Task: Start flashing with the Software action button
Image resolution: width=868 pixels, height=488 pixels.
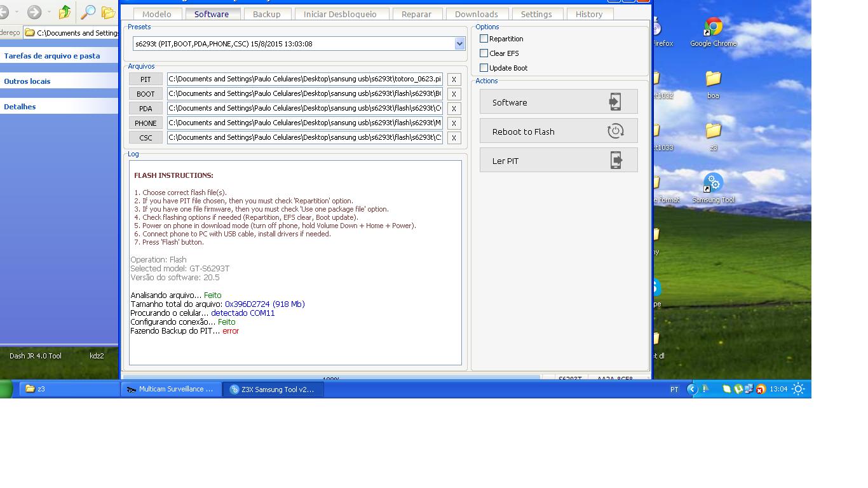Action: coord(559,102)
